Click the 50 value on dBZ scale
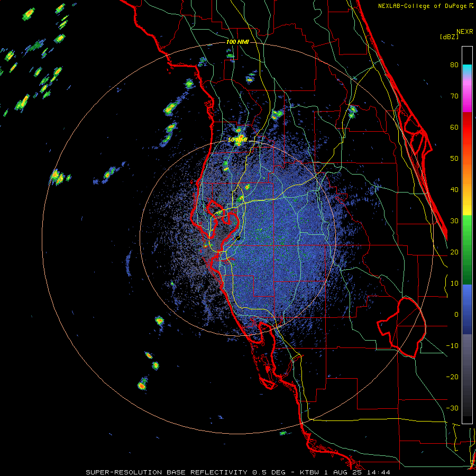The height and width of the screenshot is (476, 476). point(454,159)
